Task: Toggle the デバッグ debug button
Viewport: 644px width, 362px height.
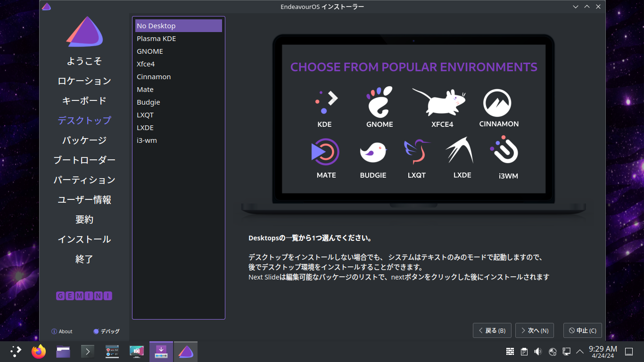Action: [107, 331]
